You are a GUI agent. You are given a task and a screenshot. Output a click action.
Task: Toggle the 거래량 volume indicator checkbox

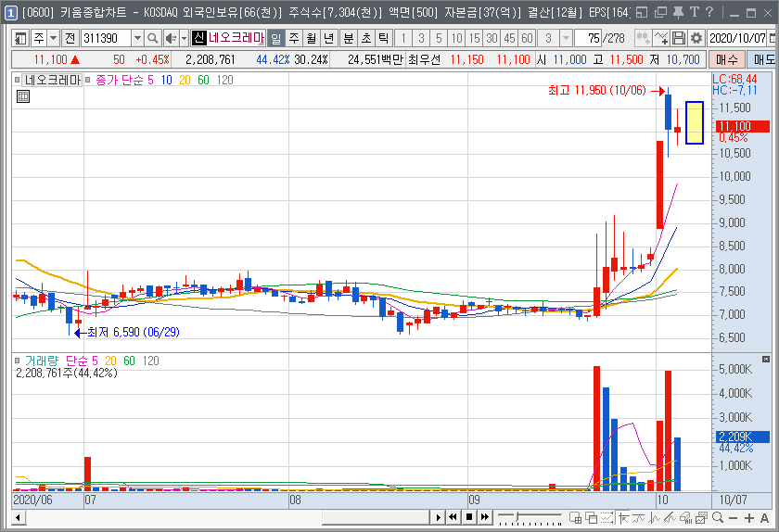click(x=18, y=361)
